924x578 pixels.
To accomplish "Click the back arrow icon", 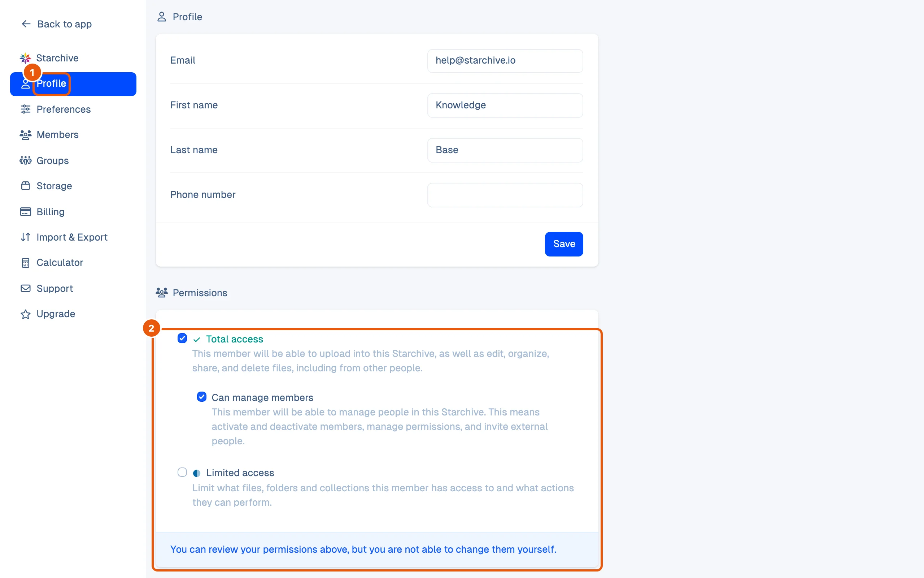I will [26, 24].
